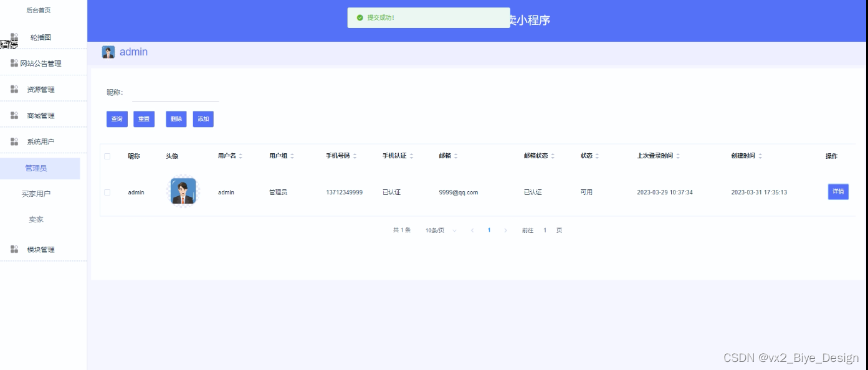Click the 共 1 条 total count text

[x=402, y=230]
